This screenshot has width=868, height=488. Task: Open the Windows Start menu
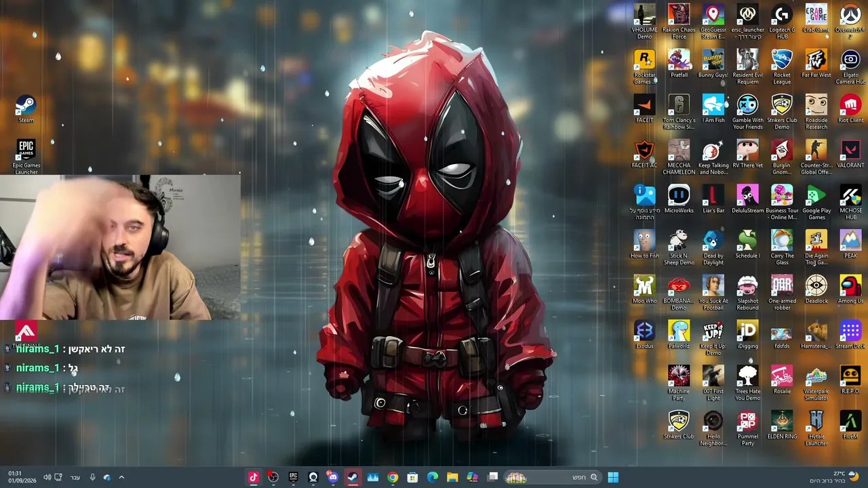[x=613, y=477]
